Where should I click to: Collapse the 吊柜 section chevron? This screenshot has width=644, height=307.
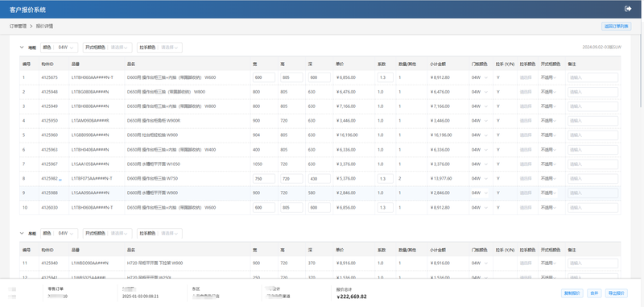pyautogui.click(x=22, y=233)
